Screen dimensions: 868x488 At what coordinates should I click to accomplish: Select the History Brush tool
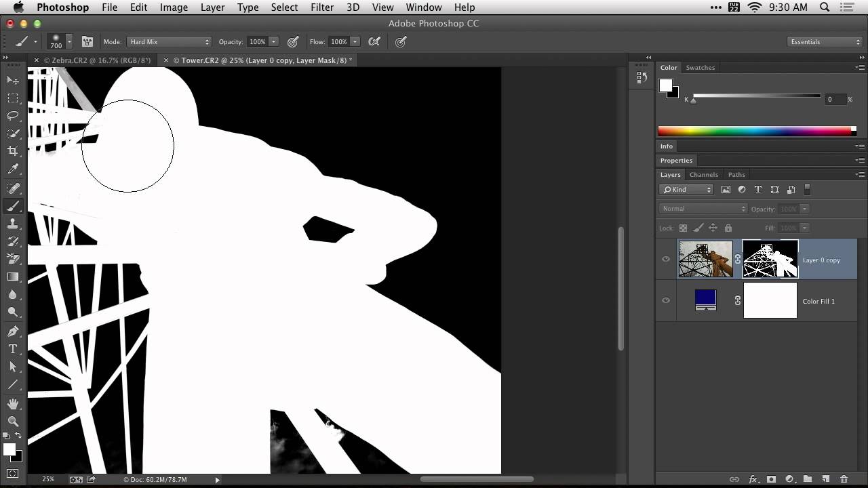point(13,241)
